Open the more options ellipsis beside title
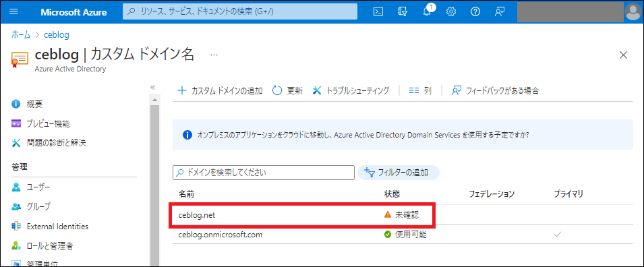This screenshot has height=267, width=644. tap(214, 55)
